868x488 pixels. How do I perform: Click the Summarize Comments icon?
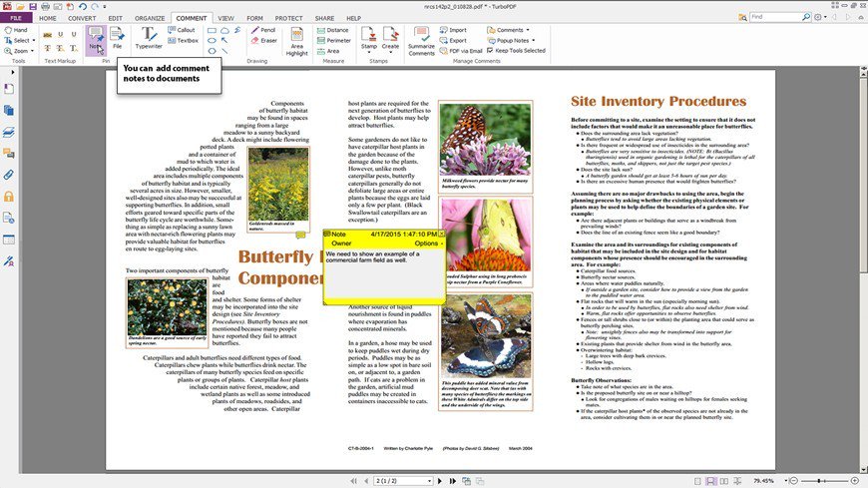pos(421,40)
